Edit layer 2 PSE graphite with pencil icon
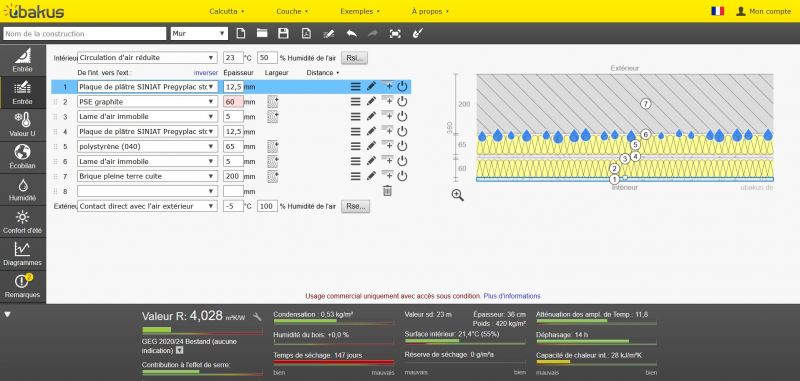The height and width of the screenshot is (381, 800). pyautogui.click(x=371, y=101)
